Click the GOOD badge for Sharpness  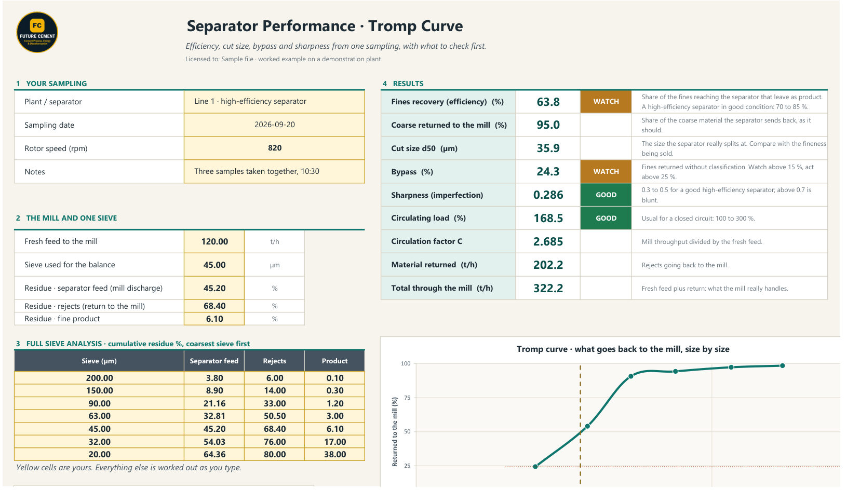point(606,195)
